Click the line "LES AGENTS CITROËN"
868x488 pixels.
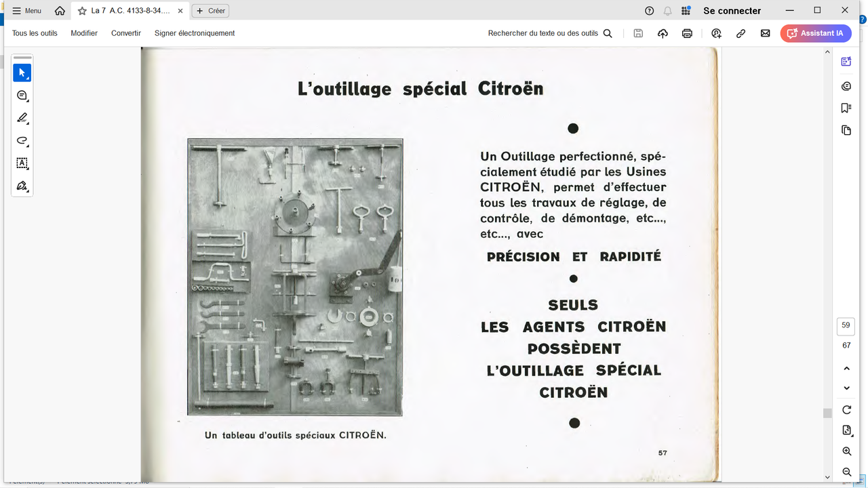pyautogui.click(x=574, y=327)
